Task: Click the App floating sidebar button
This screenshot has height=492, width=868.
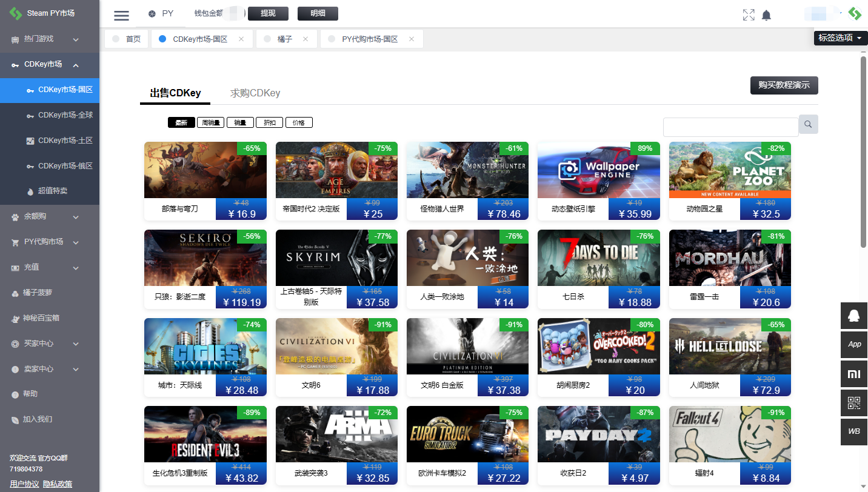Action: click(x=854, y=344)
